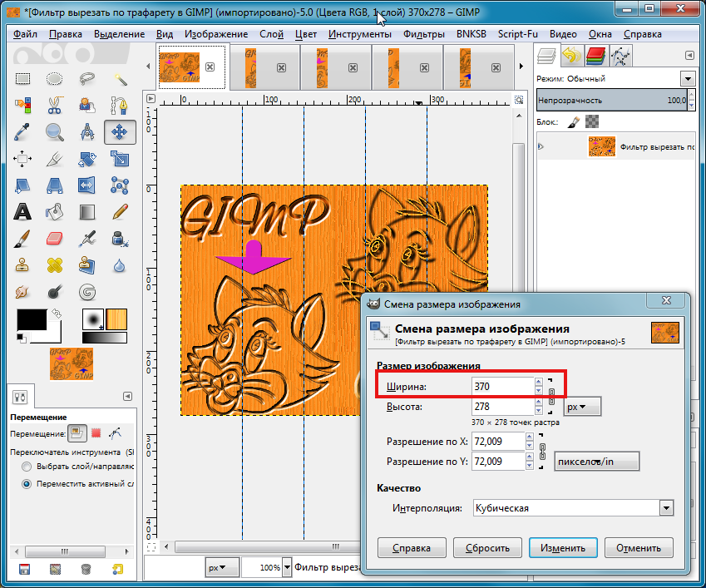706x588 pixels.
Task: Select the Paths tool
Action: 120,106
